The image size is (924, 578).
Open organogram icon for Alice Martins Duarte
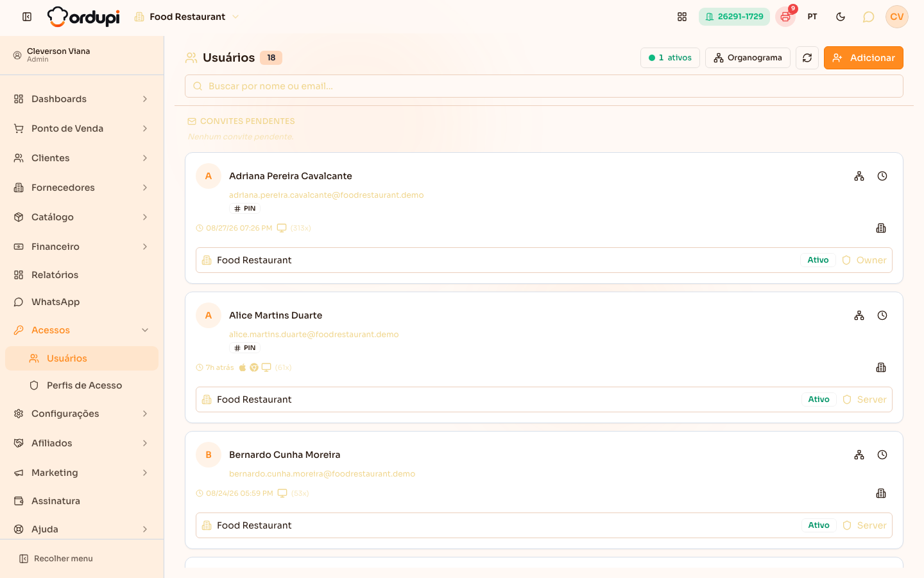pyautogui.click(x=859, y=315)
